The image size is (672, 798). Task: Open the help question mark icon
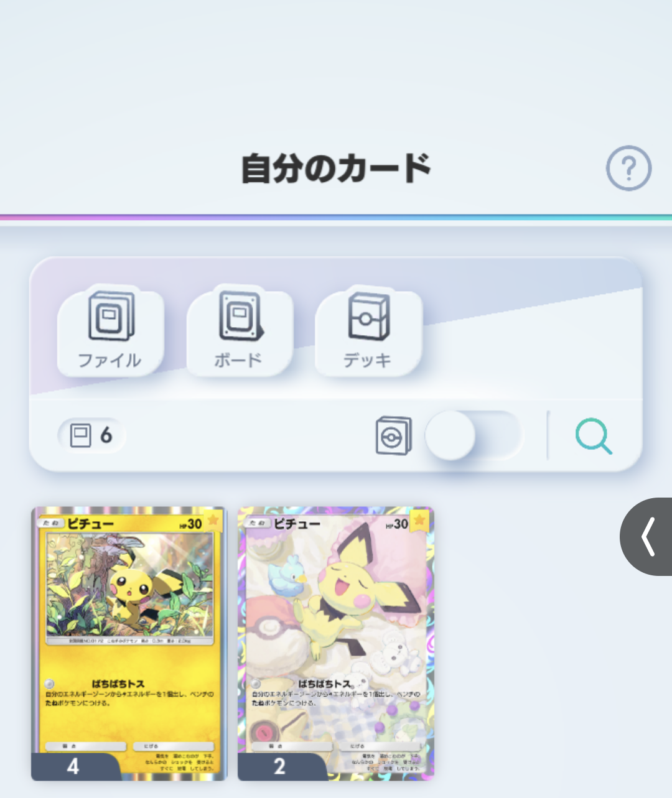click(x=628, y=168)
